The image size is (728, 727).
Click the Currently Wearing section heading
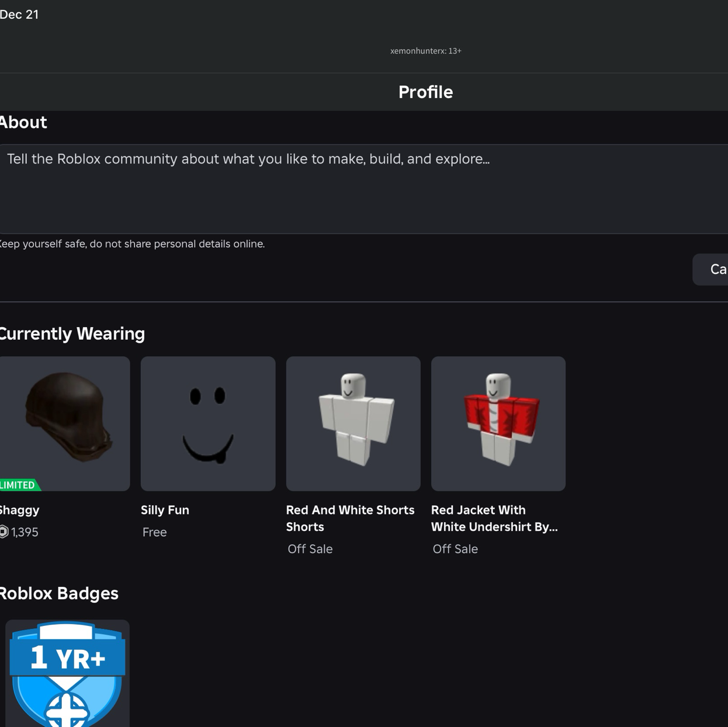[72, 333]
